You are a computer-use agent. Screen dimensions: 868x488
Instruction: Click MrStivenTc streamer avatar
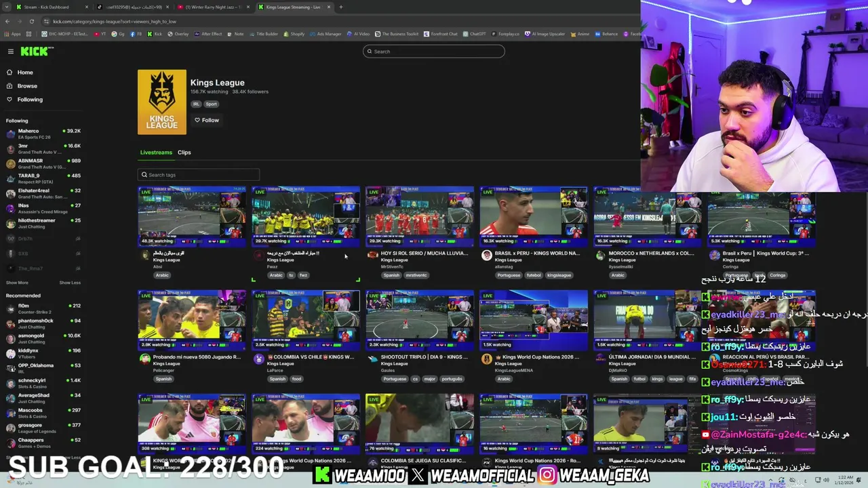tap(372, 256)
